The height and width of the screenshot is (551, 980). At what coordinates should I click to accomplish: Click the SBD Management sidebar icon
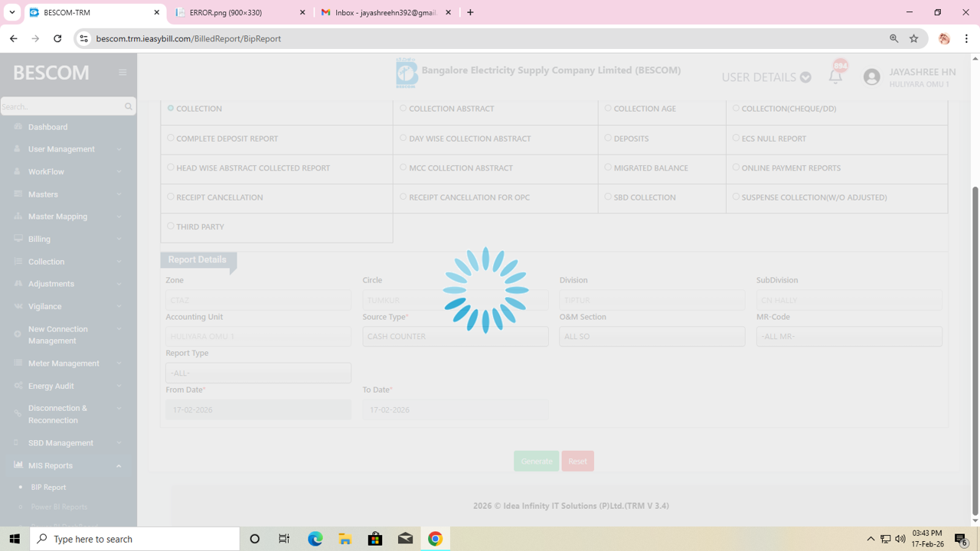click(18, 443)
